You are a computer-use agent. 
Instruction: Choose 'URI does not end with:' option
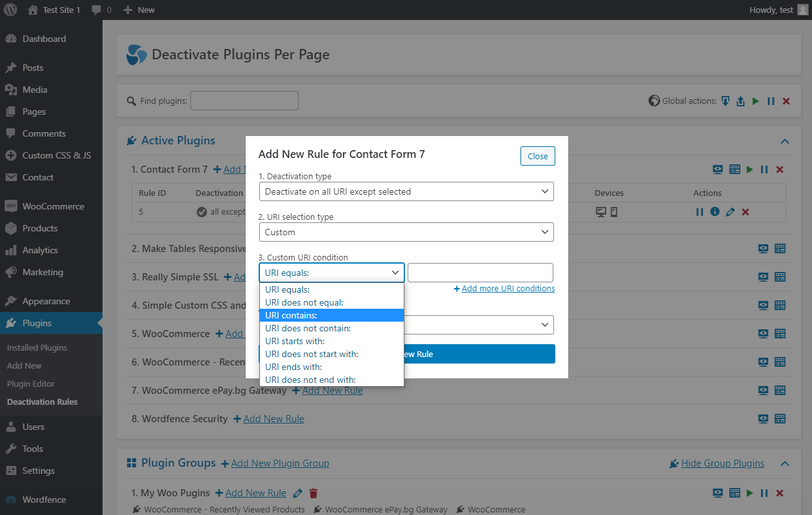[x=332, y=380]
